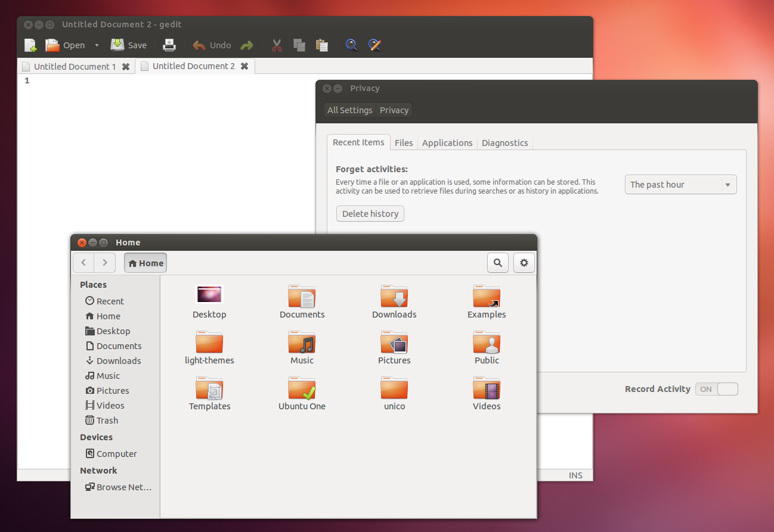Select the Untitled Document 2 tab
This screenshot has width=774, height=532.
click(194, 66)
